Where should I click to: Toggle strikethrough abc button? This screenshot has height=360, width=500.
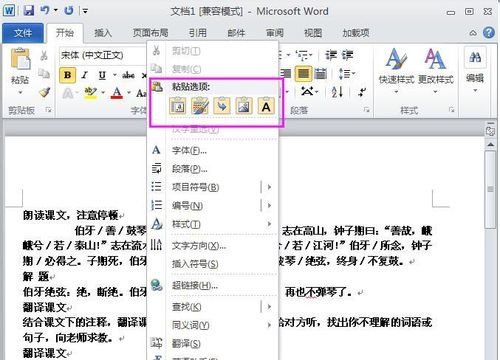pyautogui.click(x=128, y=75)
